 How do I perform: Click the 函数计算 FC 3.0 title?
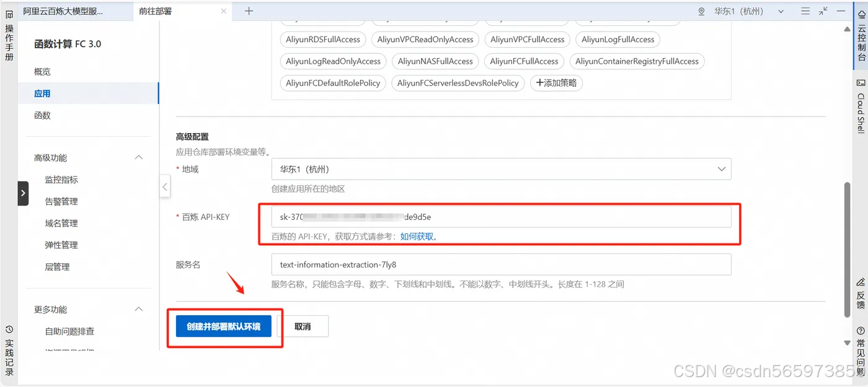68,44
